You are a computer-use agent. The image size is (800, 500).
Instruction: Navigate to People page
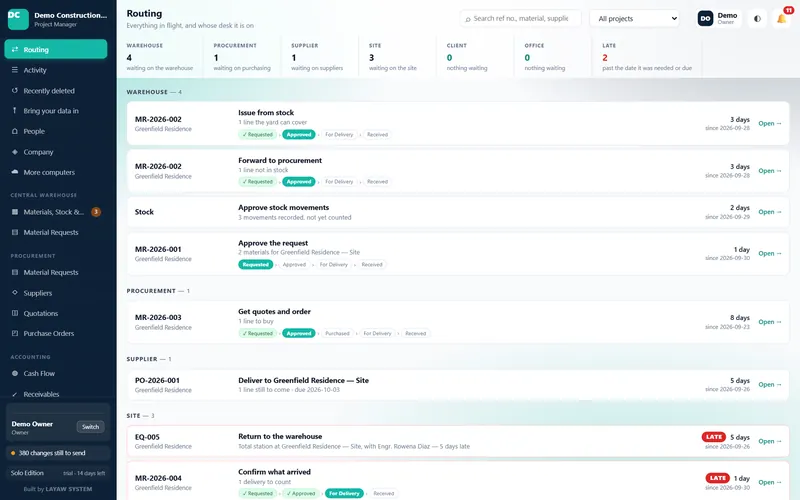[56, 131]
